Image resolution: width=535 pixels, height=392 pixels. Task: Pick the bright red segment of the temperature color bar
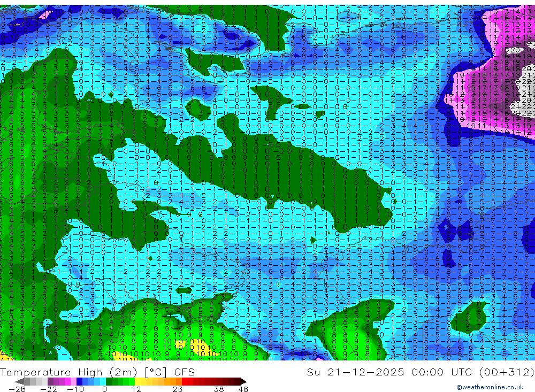[x=185, y=381]
